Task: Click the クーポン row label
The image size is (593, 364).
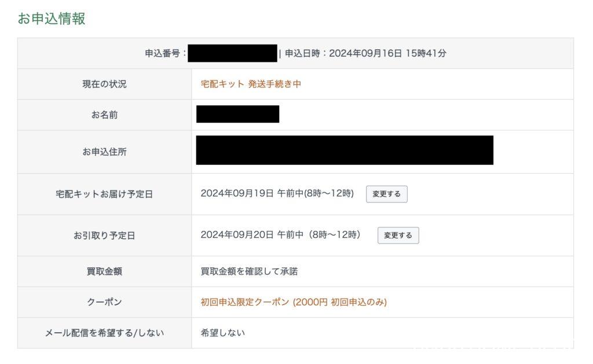Action: [104, 302]
